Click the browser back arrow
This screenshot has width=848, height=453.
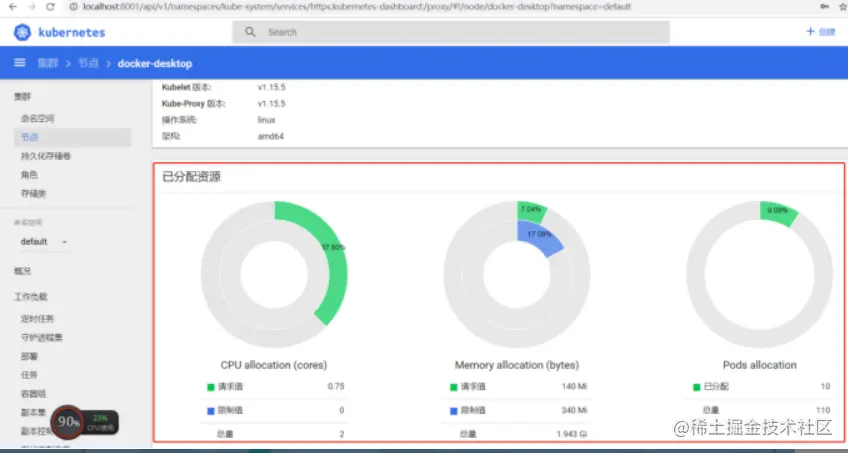coord(12,6)
